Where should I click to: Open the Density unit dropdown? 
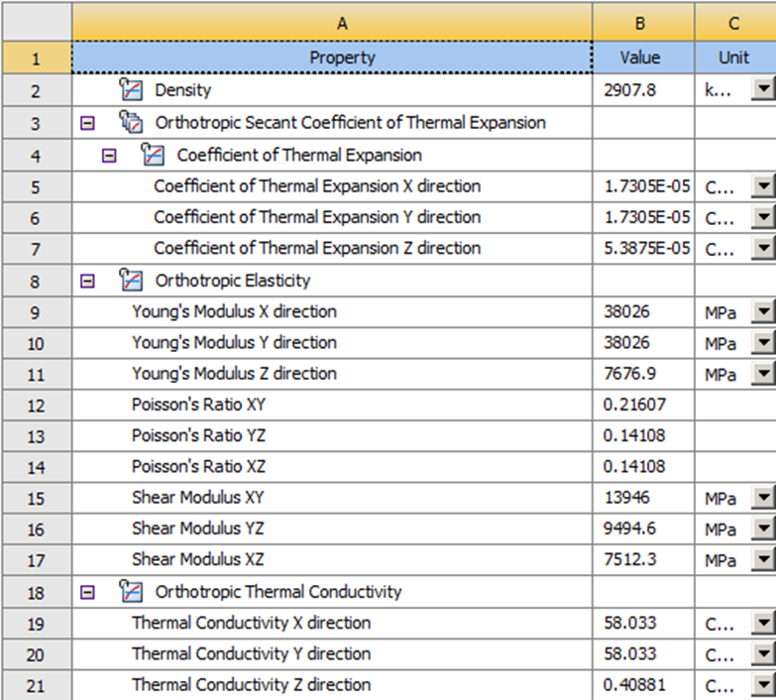[x=762, y=91]
